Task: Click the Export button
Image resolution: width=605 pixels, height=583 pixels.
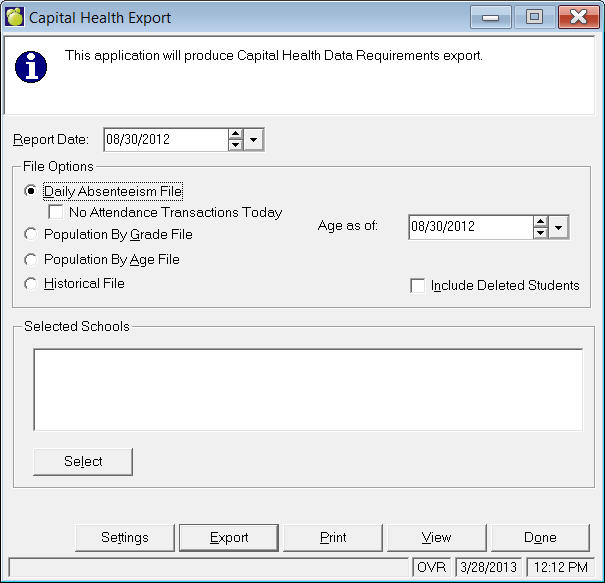Action: [229, 538]
